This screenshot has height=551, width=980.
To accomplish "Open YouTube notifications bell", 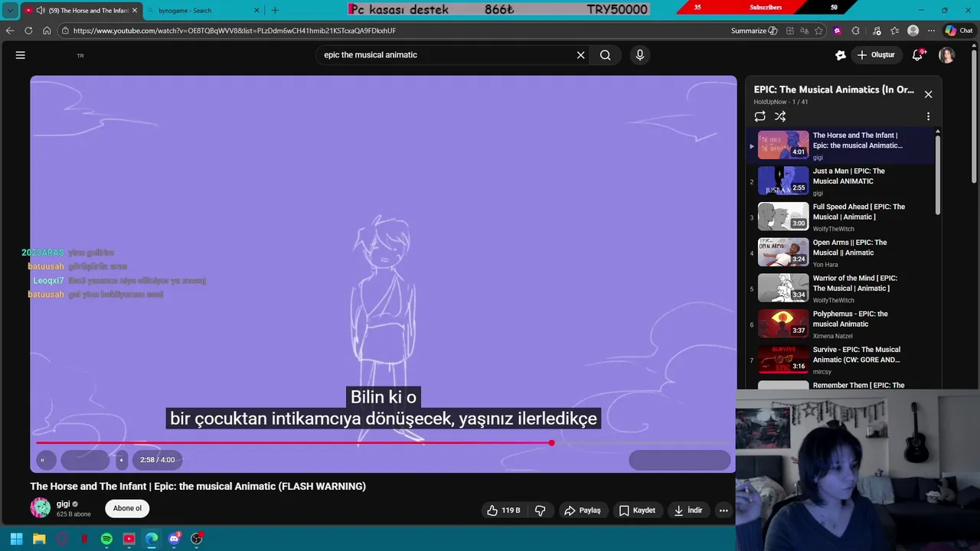I will (x=917, y=55).
